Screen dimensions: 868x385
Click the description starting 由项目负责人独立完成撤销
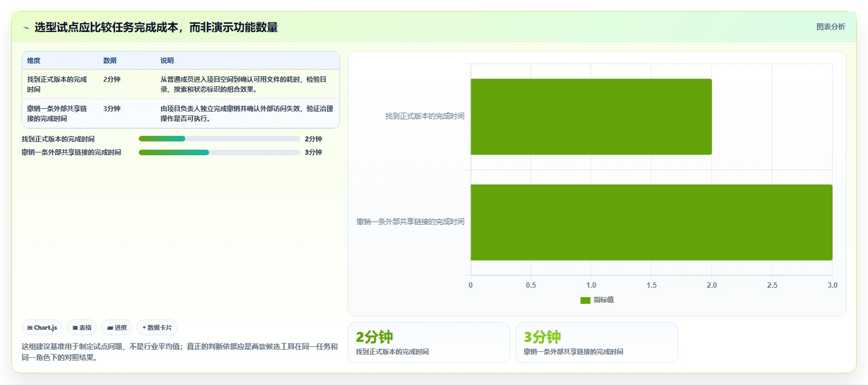(x=247, y=114)
